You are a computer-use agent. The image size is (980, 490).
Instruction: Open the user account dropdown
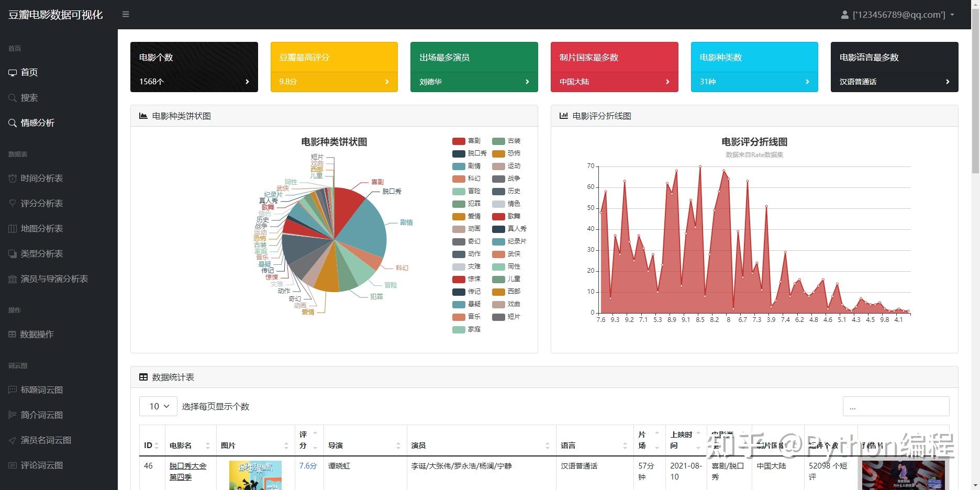coord(897,15)
